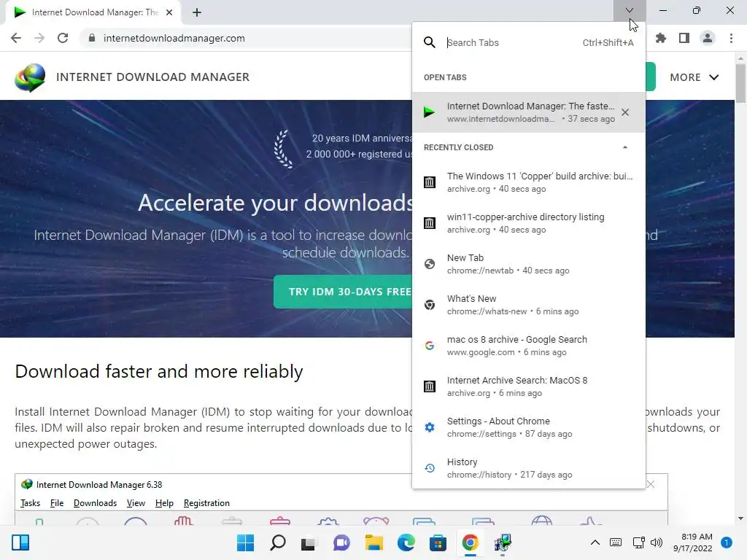Open the Windows Start menu

pyautogui.click(x=245, y=542)
